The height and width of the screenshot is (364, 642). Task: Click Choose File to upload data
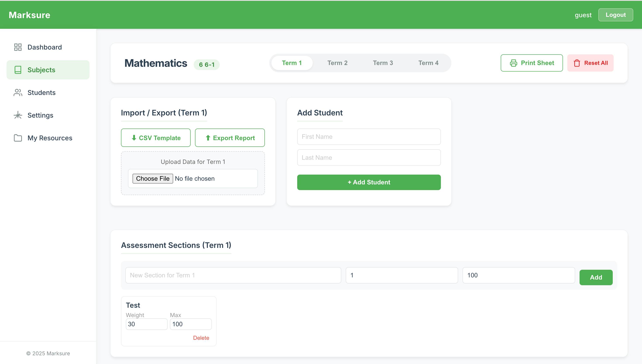pyautogui.click(x=153, y=179)
